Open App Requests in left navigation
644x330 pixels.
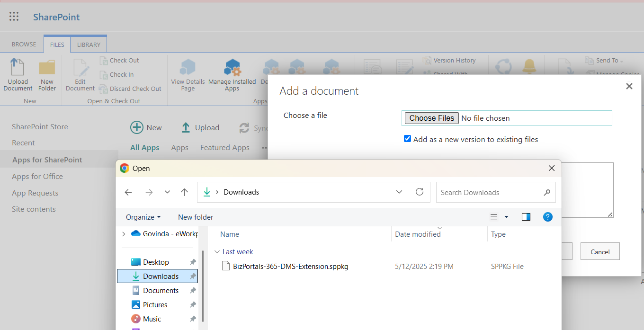click(x=35, y=193)
